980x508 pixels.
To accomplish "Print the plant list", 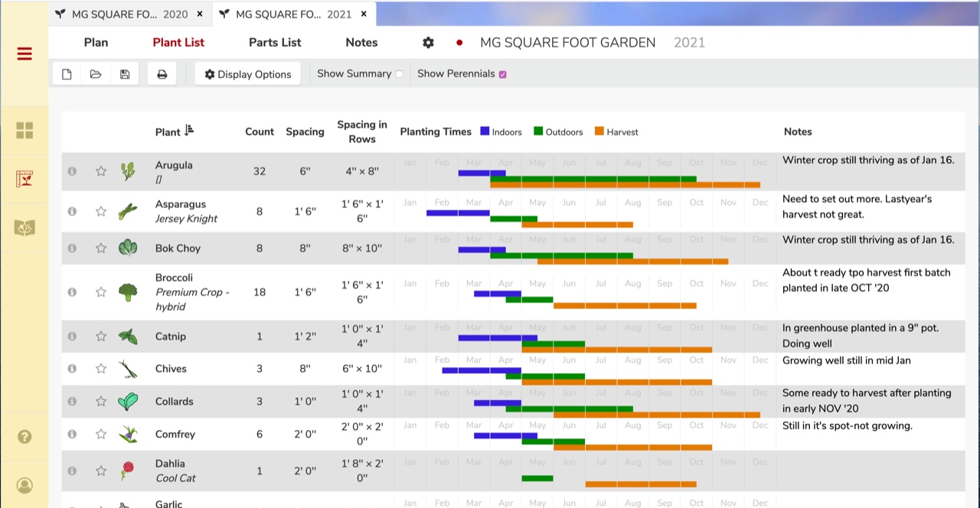I will [x=162, y=74].
